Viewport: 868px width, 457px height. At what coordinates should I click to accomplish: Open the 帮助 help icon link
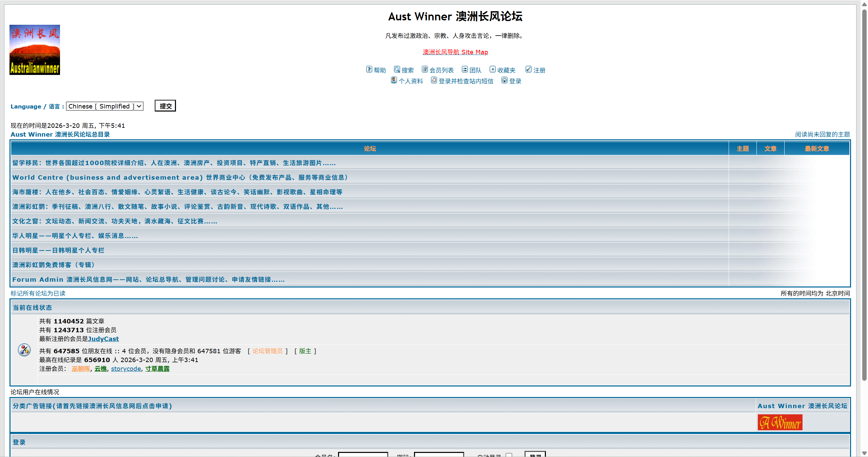click(x=369, y=69)
